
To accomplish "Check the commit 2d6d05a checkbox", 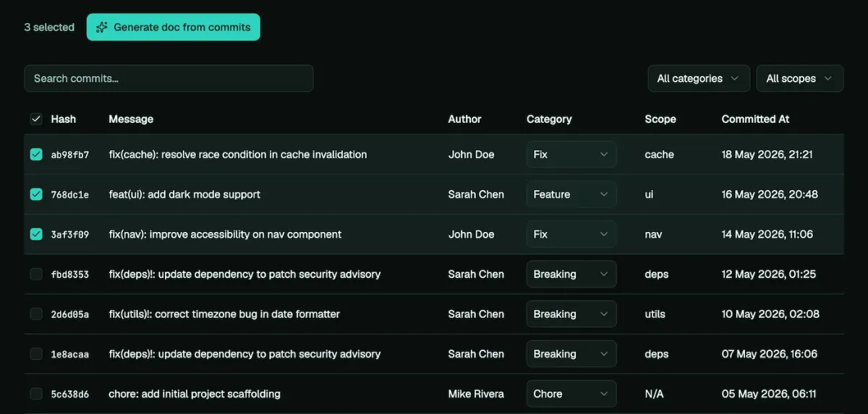I will coord(36,314).
